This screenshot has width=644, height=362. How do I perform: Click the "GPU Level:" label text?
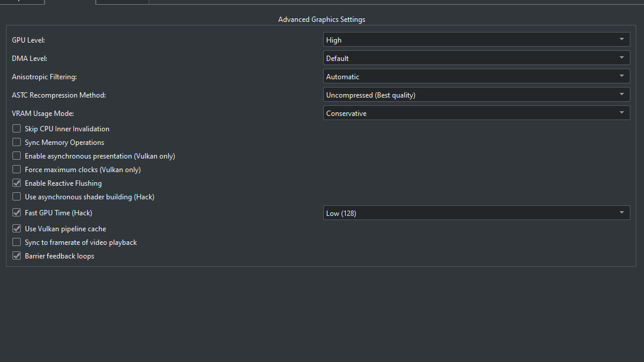pyautogui.click(x=28, y=40)
